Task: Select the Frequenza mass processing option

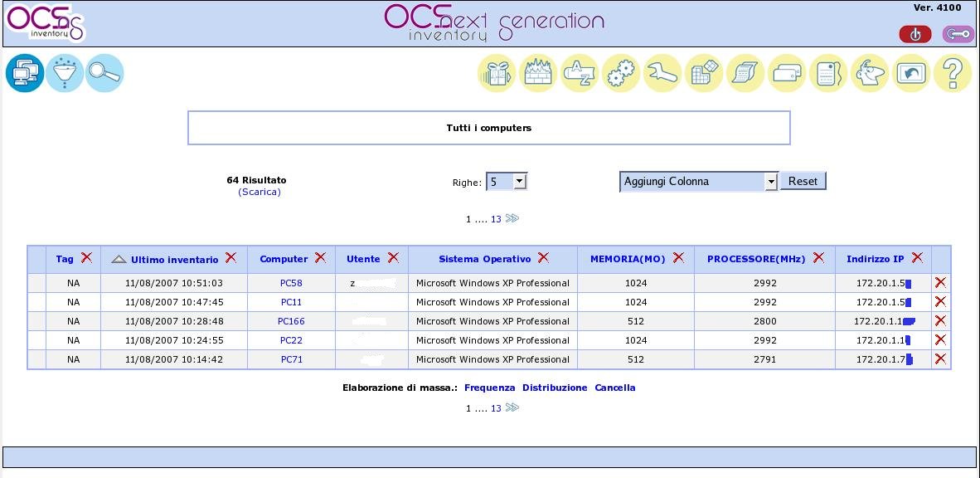Action: tap(489, 388)
